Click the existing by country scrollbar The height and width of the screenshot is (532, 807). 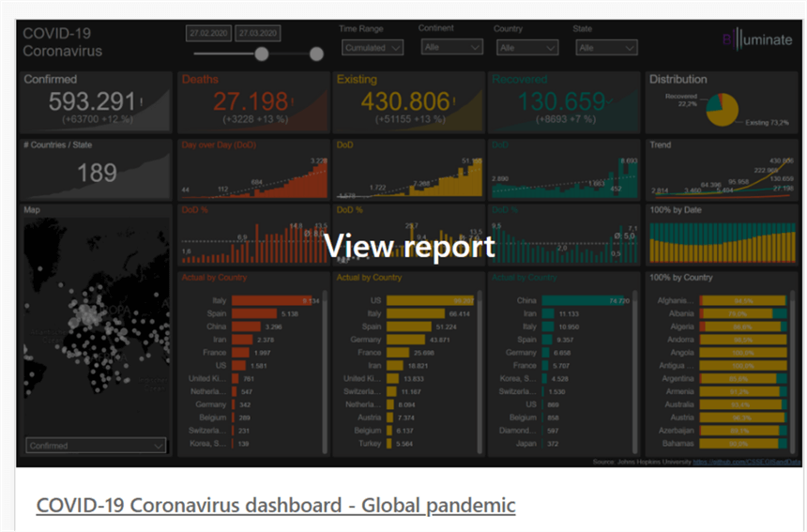coord(480,371)
